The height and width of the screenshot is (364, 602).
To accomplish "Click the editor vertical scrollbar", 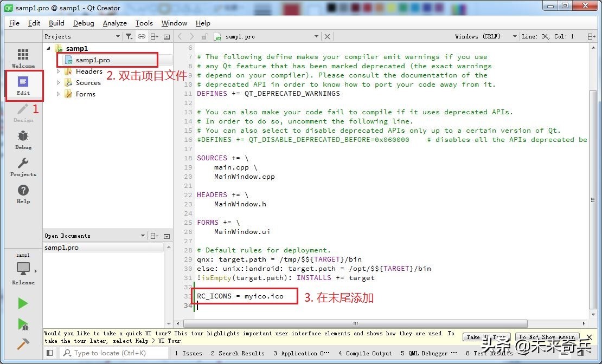I will point(593,199).
